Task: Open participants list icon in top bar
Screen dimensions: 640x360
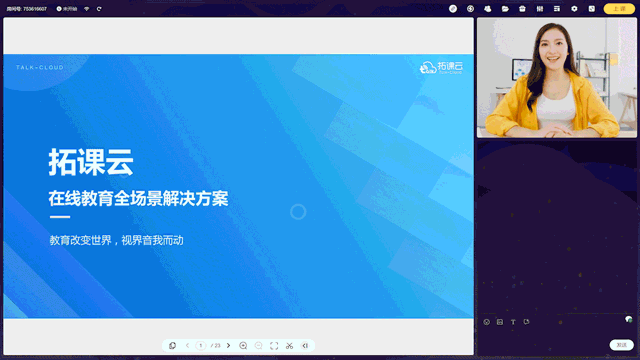Action: [x=487, y=9]
